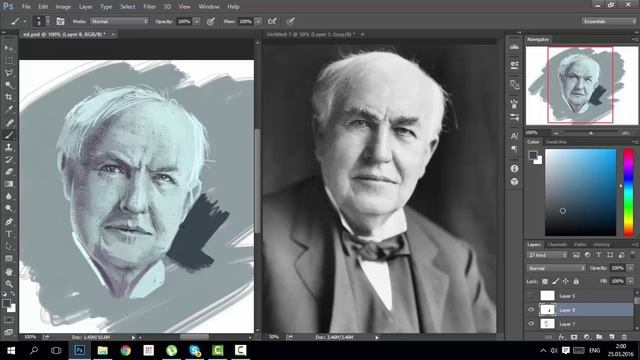Open the Flow slider dropdown

[x=258, y=21]
